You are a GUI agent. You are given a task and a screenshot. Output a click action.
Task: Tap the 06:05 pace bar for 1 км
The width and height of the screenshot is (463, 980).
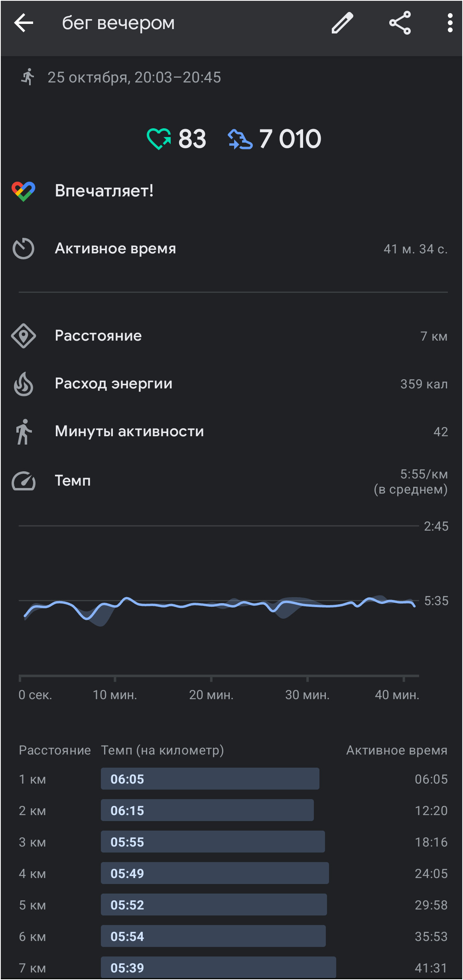pos(210,779)
